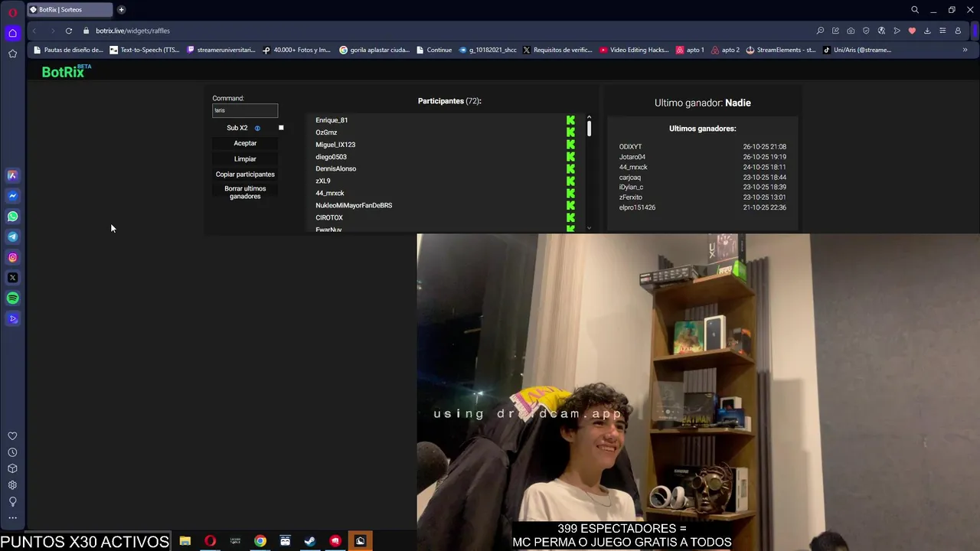Select participant Miguel_IX123
980x551 pixels.
click(x=335, y=145)
